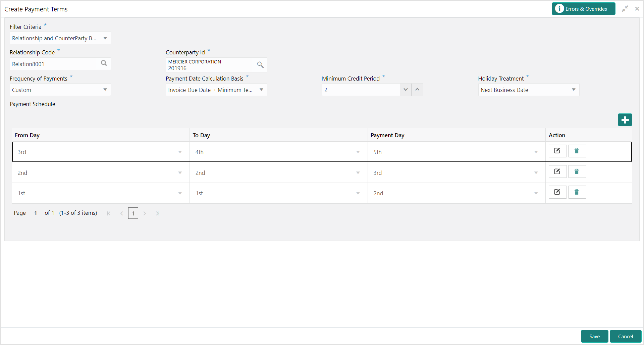Click the Cancel button
Viewport: 644px width, 345px height.
(626, 336)
